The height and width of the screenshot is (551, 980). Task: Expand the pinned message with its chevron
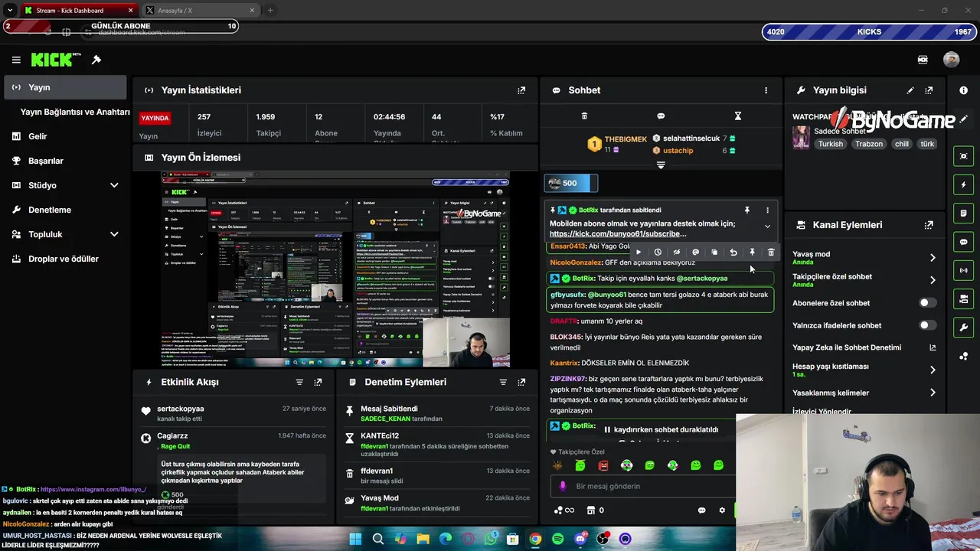pyautogui.click(x=767, y=227)
